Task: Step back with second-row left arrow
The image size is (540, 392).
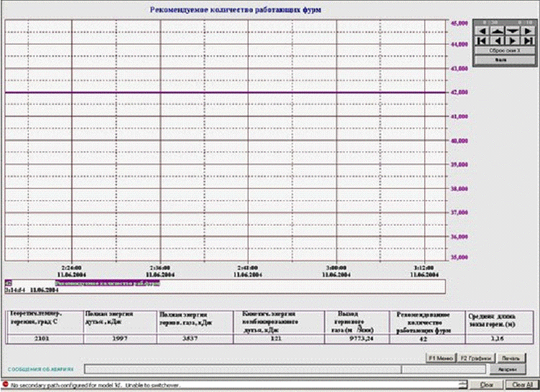Action: point(498,42)
